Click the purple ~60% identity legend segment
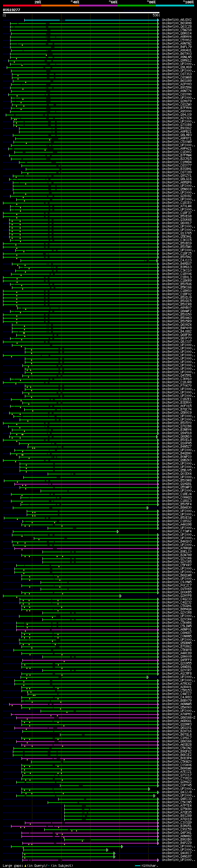The width and height of the screenshot is (197, 868). pyautogui.click(x=99, y=6)
